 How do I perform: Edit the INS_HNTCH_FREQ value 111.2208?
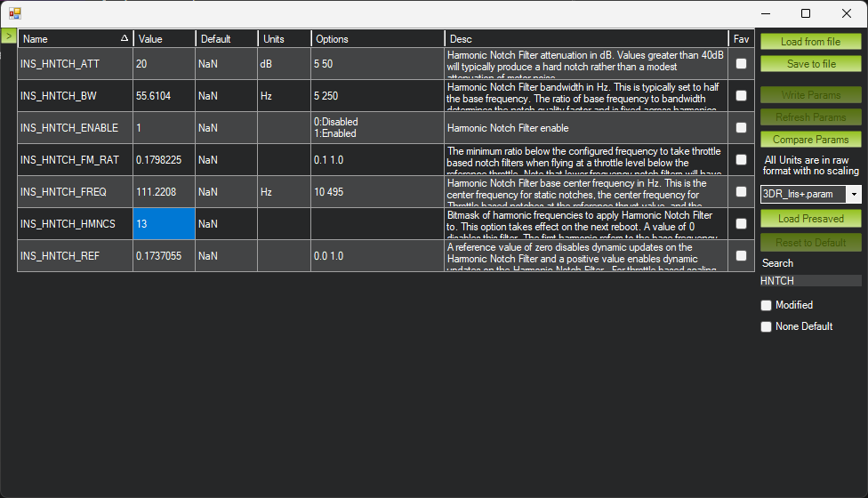(x=164, y=192)
